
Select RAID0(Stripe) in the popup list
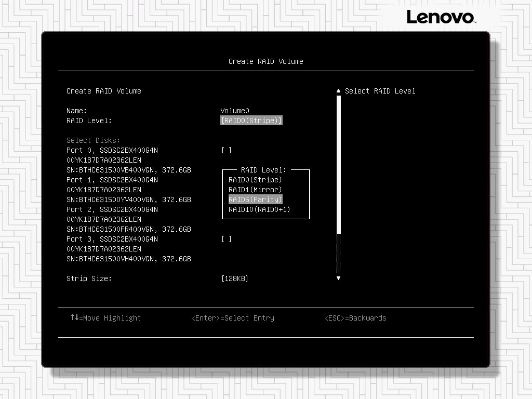point(255,180)
